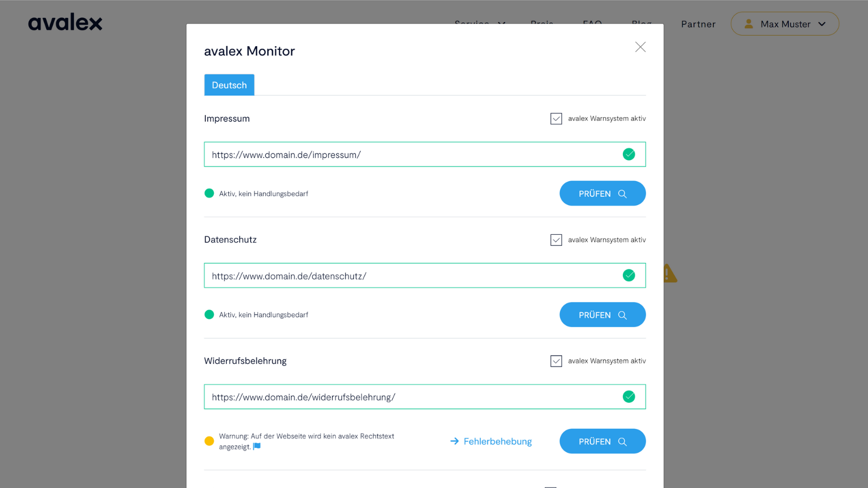868x488 pixels.
Task: Switch to the Deutsch tab
Action: 229,85
